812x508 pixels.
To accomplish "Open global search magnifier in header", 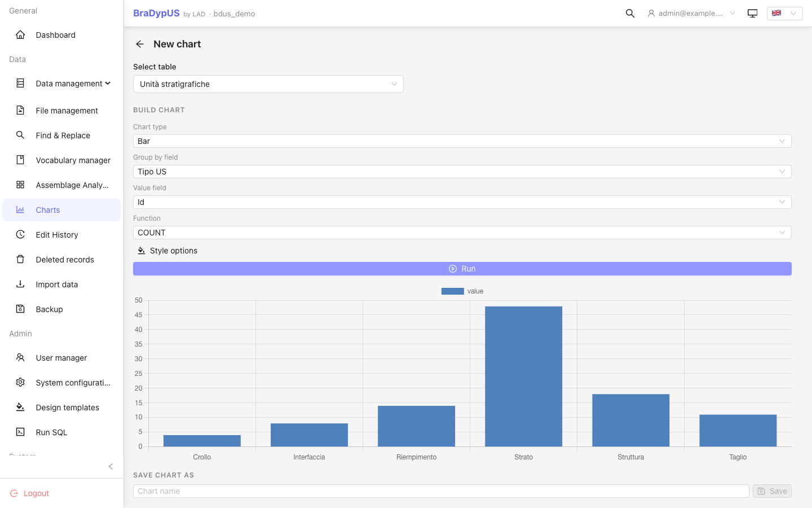I will tap(630, 14).
